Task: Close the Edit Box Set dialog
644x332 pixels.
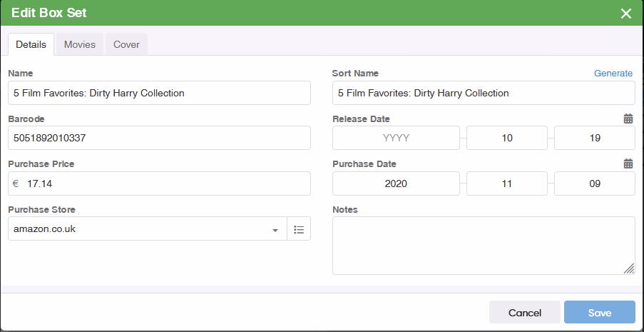Action: point(626,14)
